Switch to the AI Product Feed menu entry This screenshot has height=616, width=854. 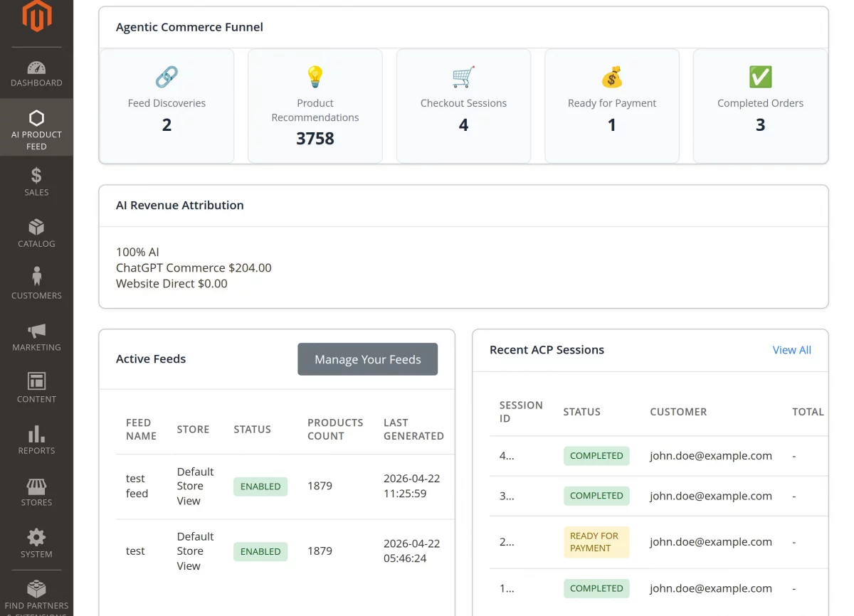pyautogui.click(x=36, y=128)
